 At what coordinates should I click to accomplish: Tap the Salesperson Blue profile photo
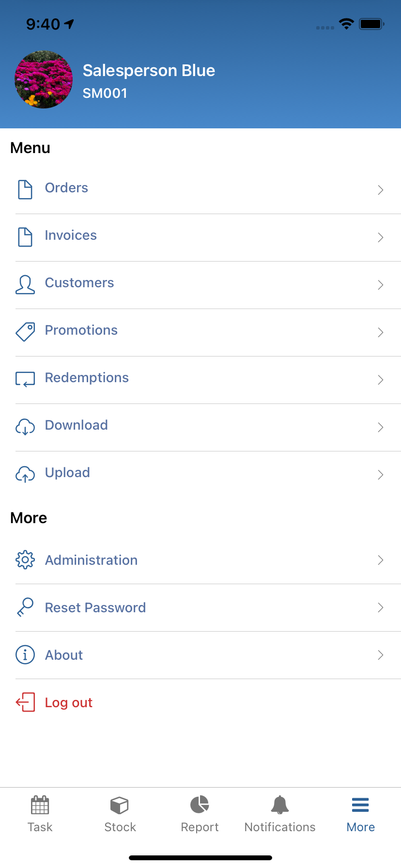point(44,79)
